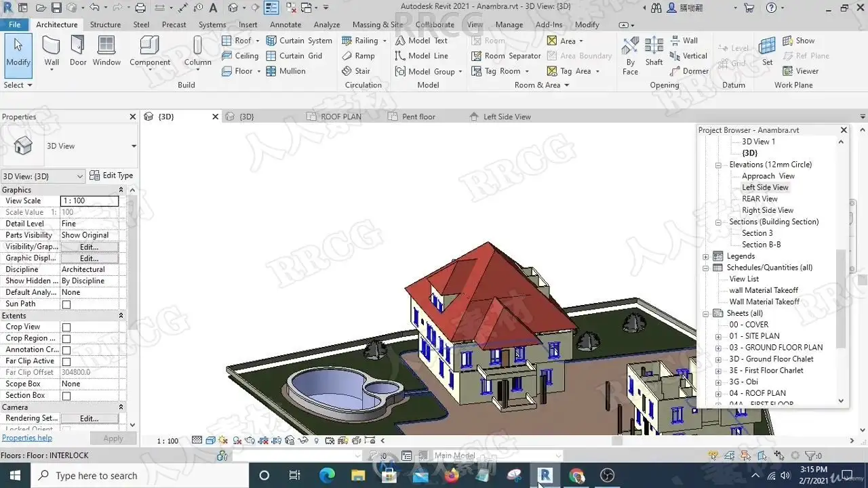Screen dimensions: 868x488
Task: Open the 3D View: {3D} instance dropdown
Action: point(43,176)
